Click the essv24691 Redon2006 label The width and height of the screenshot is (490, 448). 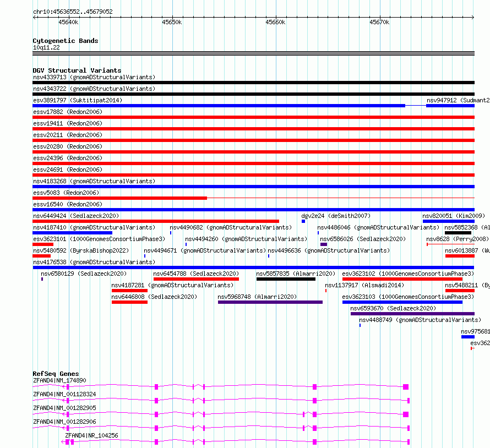(68, 170)
